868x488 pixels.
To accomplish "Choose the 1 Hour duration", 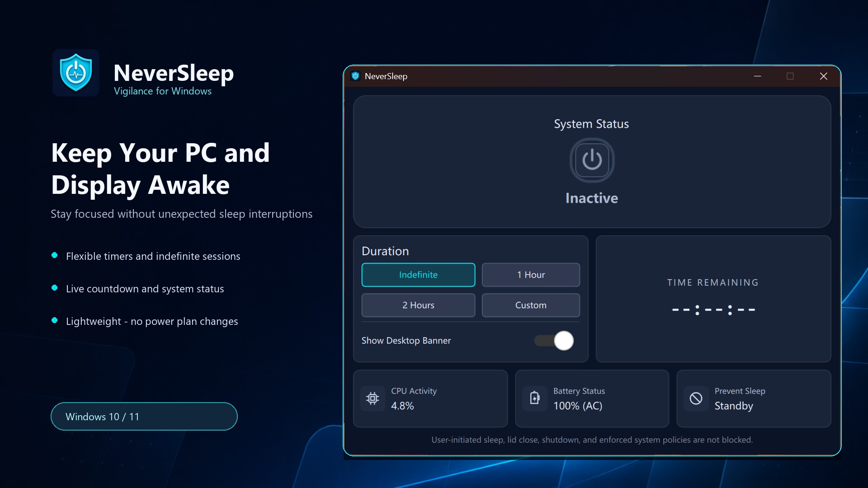I will click(531, 275).
